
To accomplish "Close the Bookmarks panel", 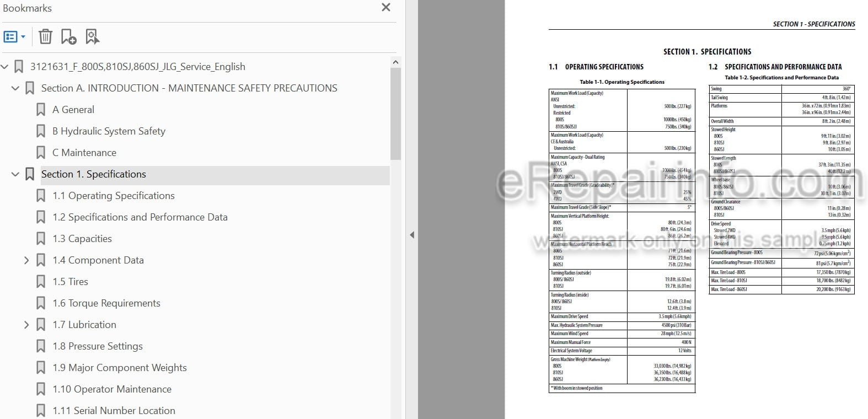I will coord(386,7).
